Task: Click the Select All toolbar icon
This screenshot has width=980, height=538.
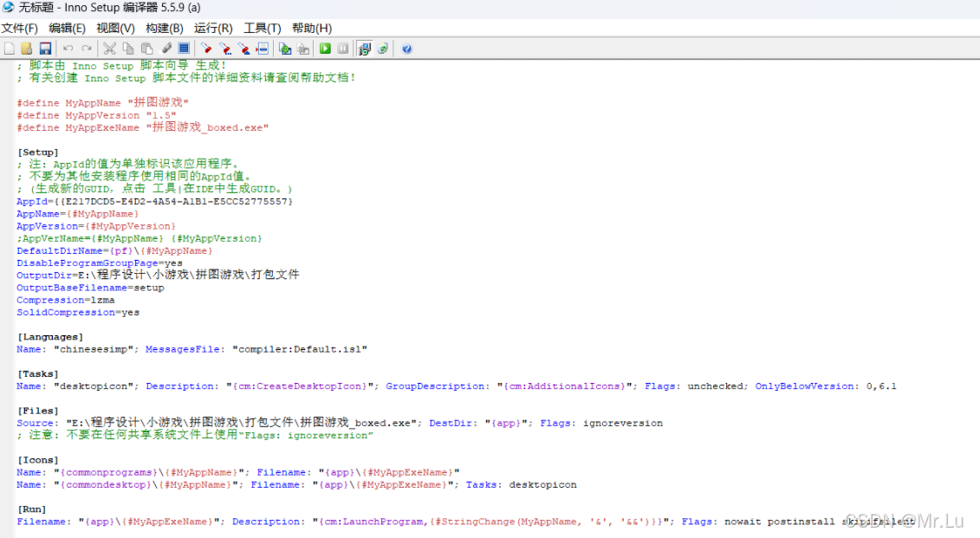Action: (x=184, y=49)
